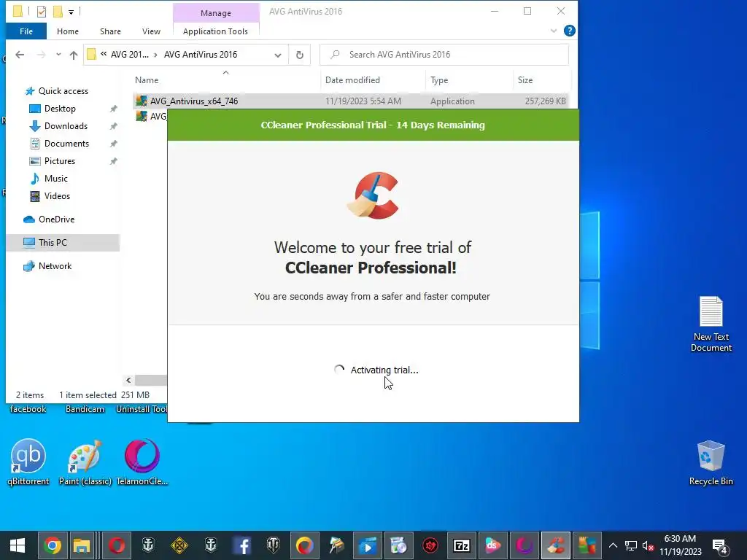Switch to the Home ribbon tab
The width and height of the screenshot is (747, 560).
click(x=68, y=31)
